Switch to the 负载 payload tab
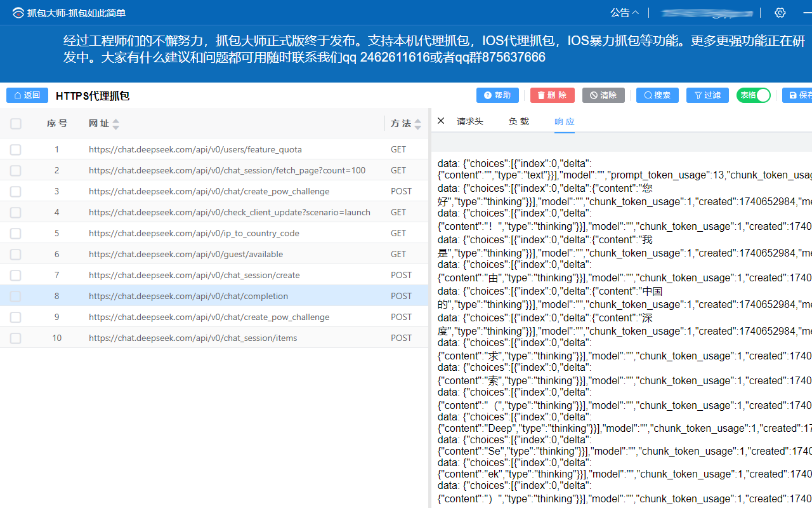The height and width of the screenshot is (508, 812). click(518, 121)
